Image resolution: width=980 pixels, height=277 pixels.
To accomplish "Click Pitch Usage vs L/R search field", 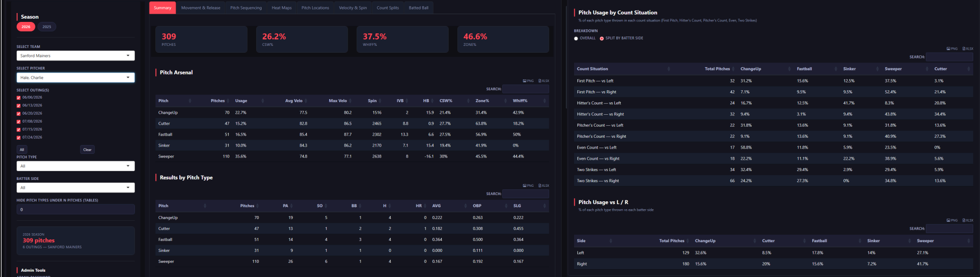I will 950,228.
